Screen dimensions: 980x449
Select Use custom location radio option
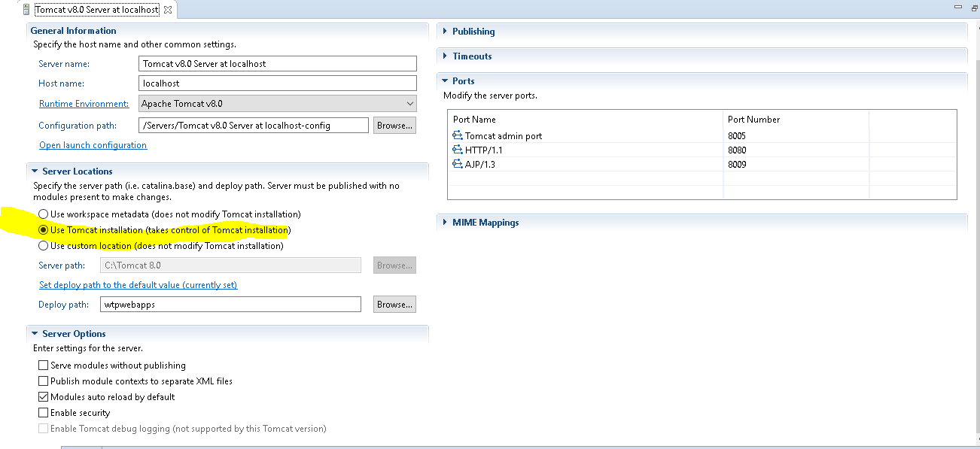click(43, 246)
